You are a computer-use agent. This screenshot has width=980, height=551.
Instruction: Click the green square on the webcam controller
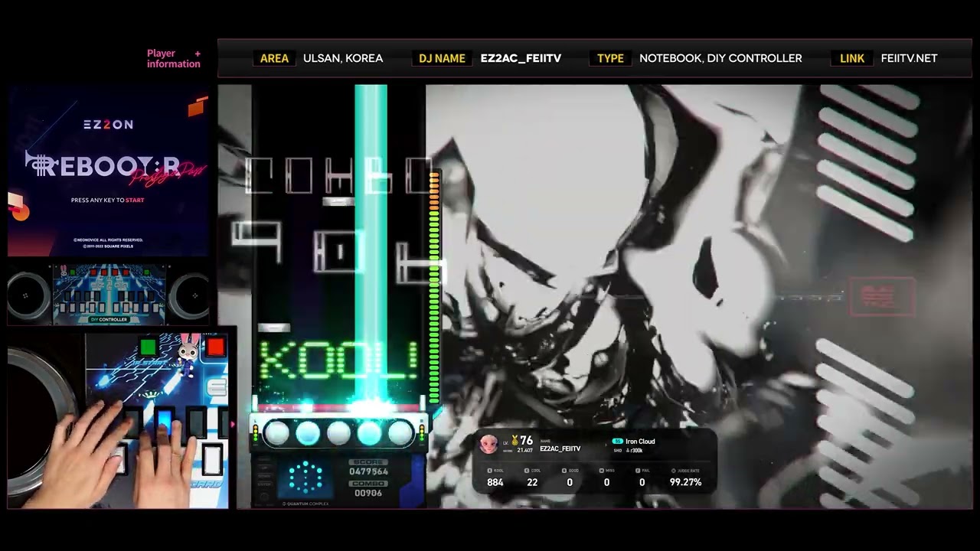point(148,347)
